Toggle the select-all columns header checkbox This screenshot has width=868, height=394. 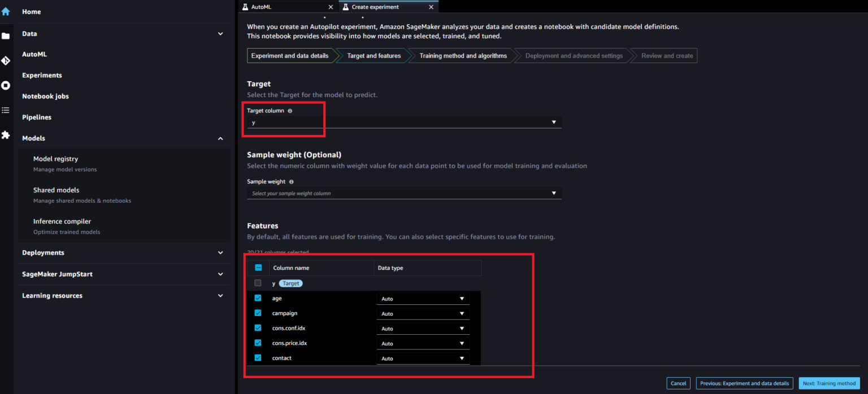click(258, 268)
